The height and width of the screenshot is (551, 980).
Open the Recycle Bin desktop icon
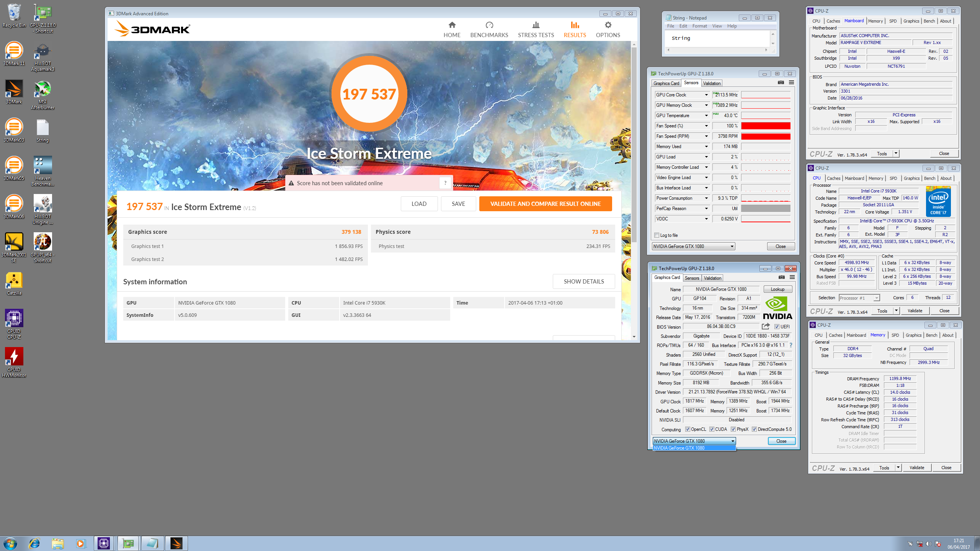point(14,16)
